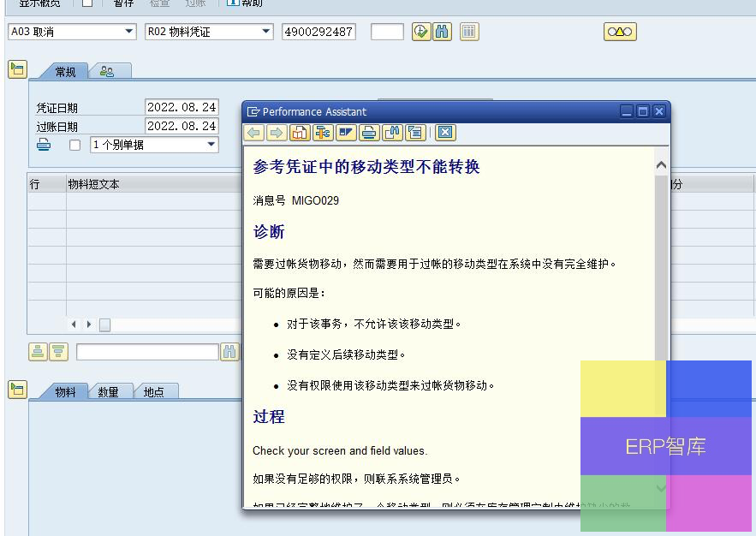Click the item table horizontal scrollbar handle
The width and height of the screenshot is (756, 536).
click(104, 325)
